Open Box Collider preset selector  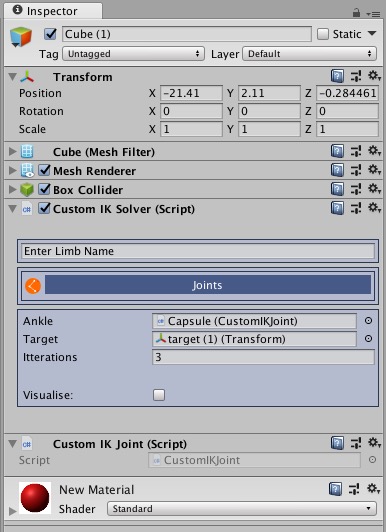point(356,189)
